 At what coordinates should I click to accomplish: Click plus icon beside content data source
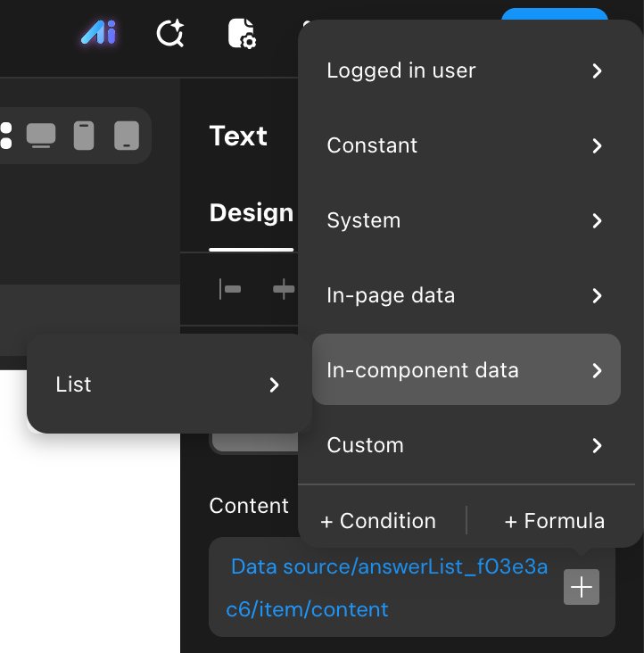(x=582, y=587)
